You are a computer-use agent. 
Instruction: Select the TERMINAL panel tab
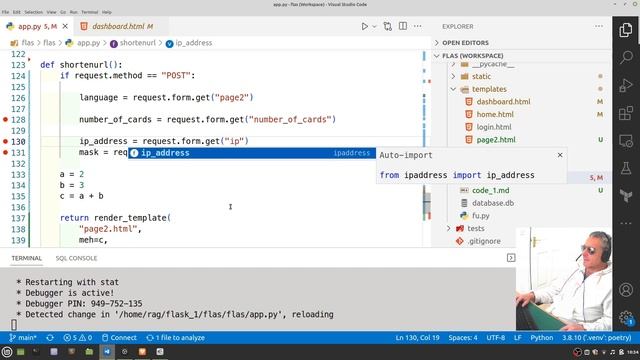click(27, 258)
